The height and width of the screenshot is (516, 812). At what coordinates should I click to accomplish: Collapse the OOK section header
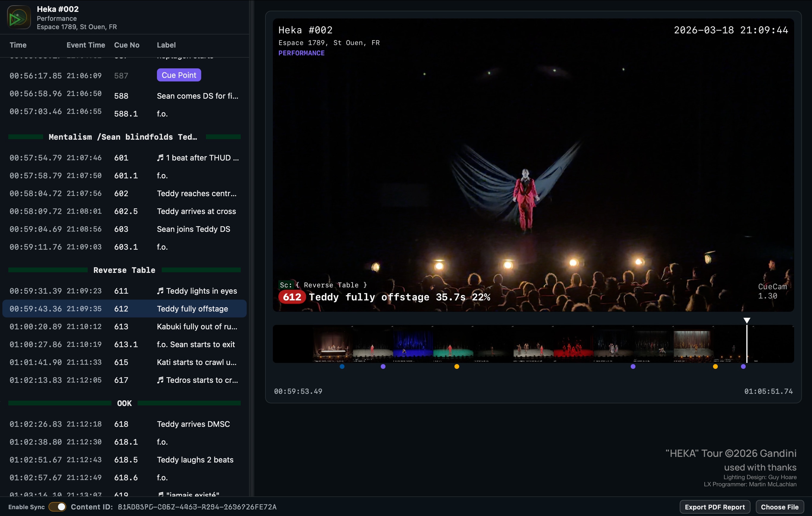pyautogui.click(x=124, y=403)
